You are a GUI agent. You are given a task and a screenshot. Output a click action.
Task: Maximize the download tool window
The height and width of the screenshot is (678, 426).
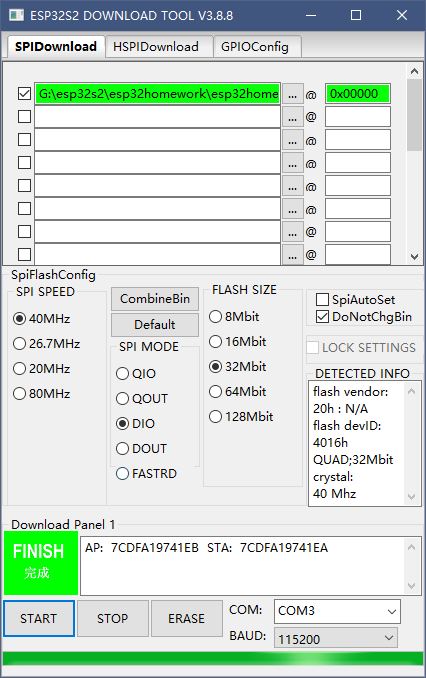coord(356,16)
